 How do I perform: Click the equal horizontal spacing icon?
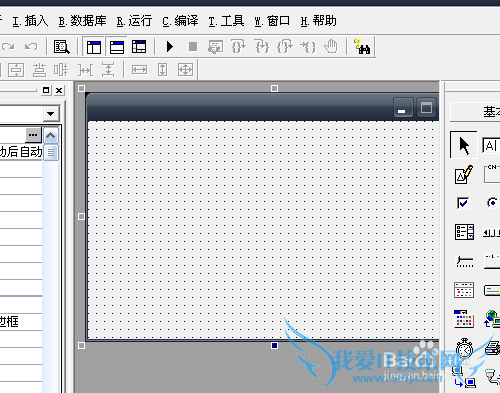pos(85,70)
